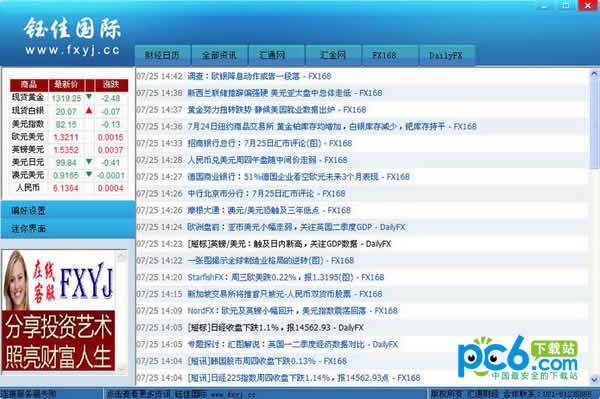Image resolution: width=600 pixels, height=399 pixels.
Task: Open the 汇金网 tab
Action: point(333,55)
